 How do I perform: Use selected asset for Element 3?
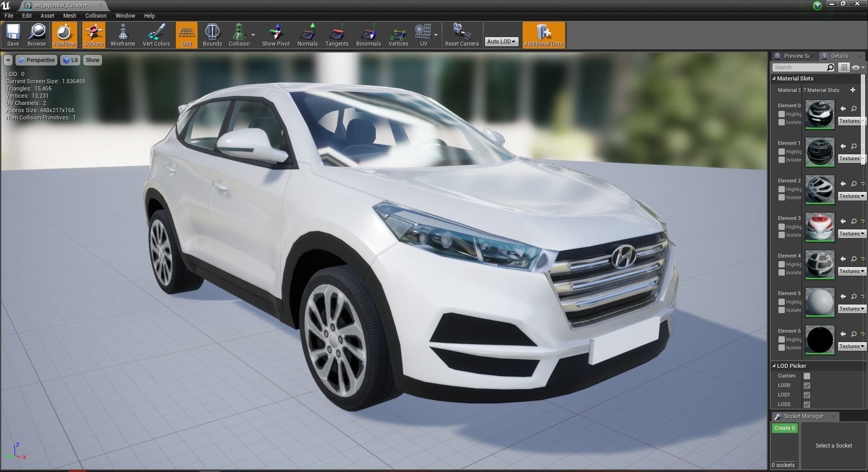point(843,221)
